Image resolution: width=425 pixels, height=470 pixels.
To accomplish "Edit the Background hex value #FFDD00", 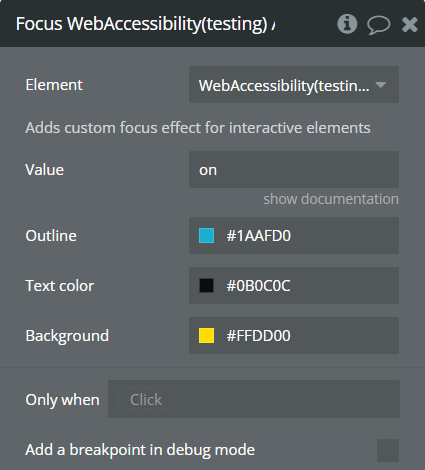I will (x=258, y=336).
